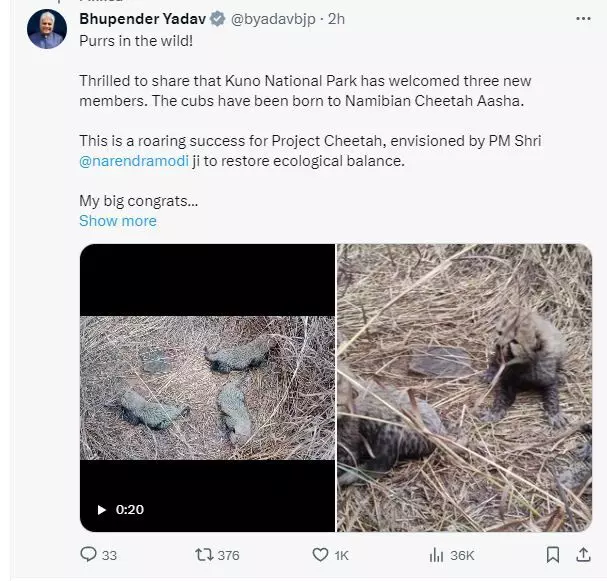The width and height of the screenshot is (607, 581).
Task: Click the 2h timestamp
Action: click(338, 19)
